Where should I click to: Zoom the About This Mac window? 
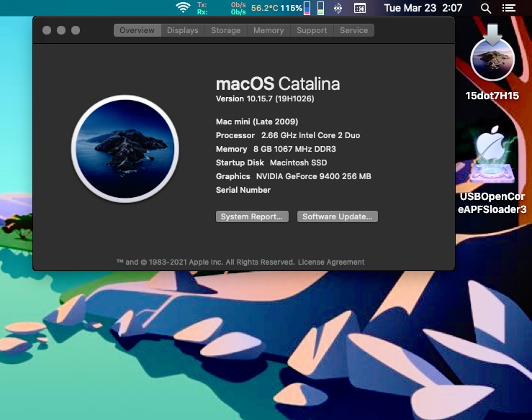[76, 30]
